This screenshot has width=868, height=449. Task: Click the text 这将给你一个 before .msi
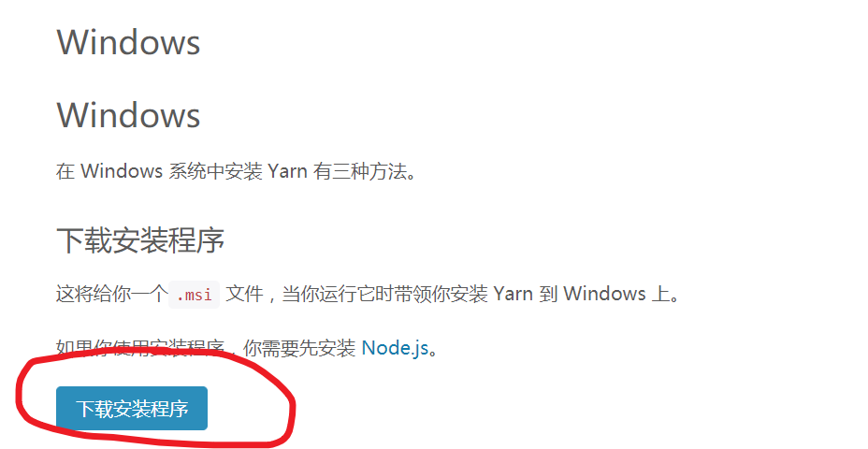(x=111, y=294)
